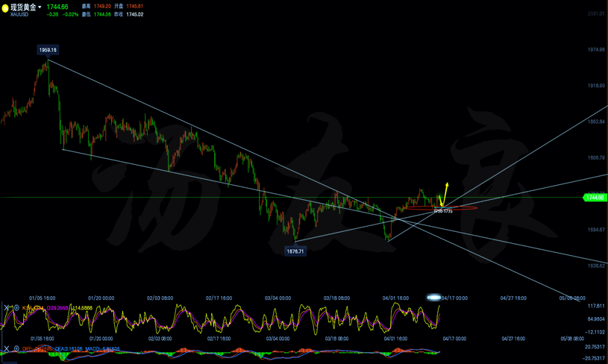Click the white time-axis scroll handle
608x364 pixels.
point(433,298)
